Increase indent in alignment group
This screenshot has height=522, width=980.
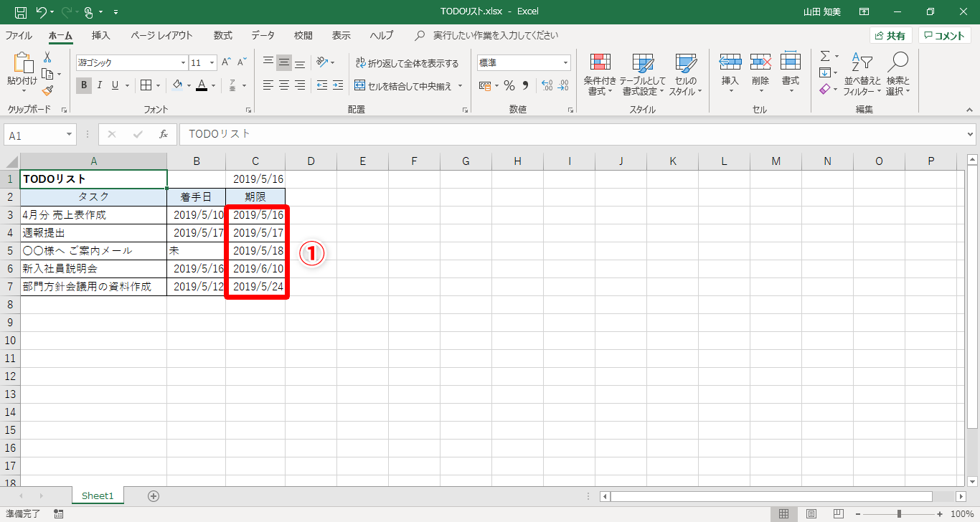337,85
